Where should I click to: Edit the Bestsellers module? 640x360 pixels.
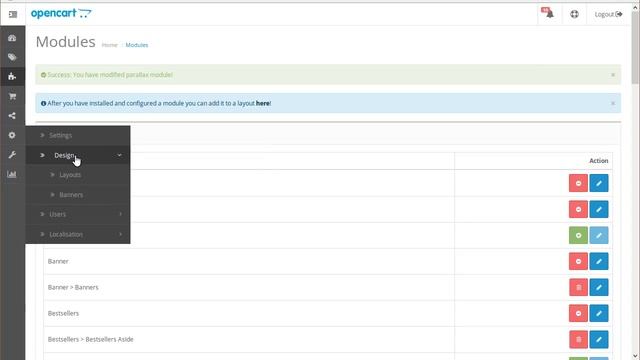tap(599, 313)
